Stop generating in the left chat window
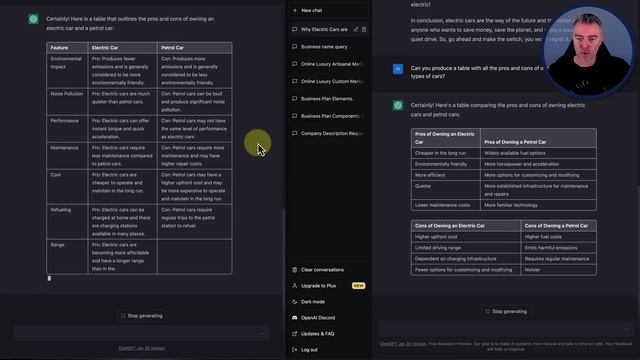This screenshot has width=640, height=360. coord(142,316)
